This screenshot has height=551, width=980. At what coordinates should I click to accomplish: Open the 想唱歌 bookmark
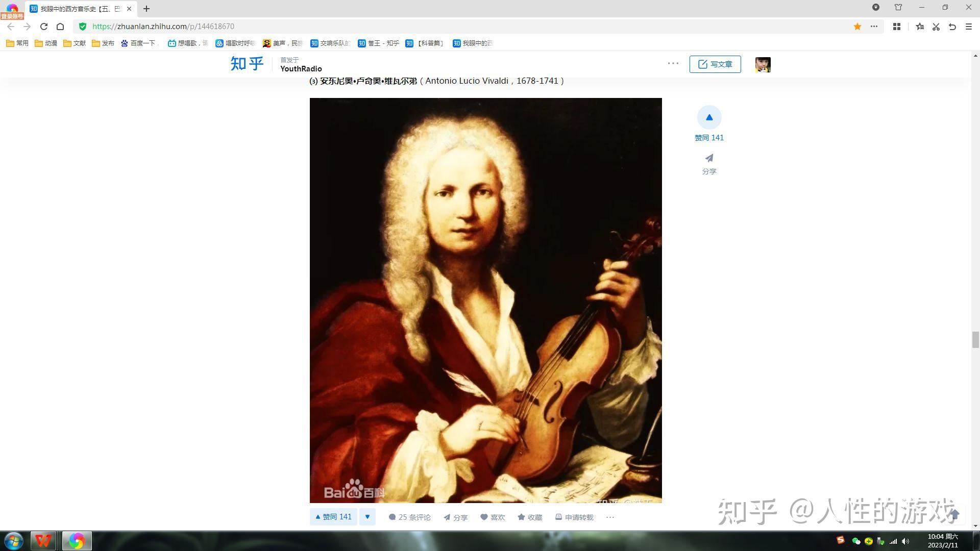(188, 43)
